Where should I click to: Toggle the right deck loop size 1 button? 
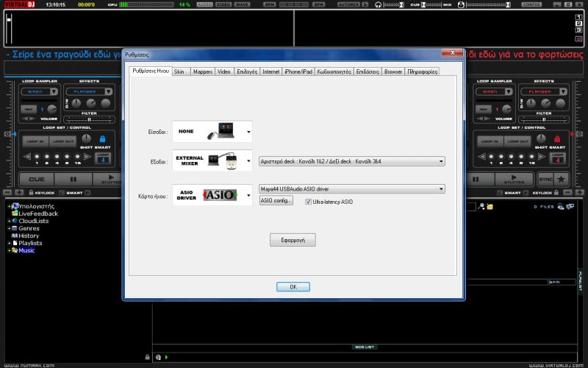pos(491,157)
